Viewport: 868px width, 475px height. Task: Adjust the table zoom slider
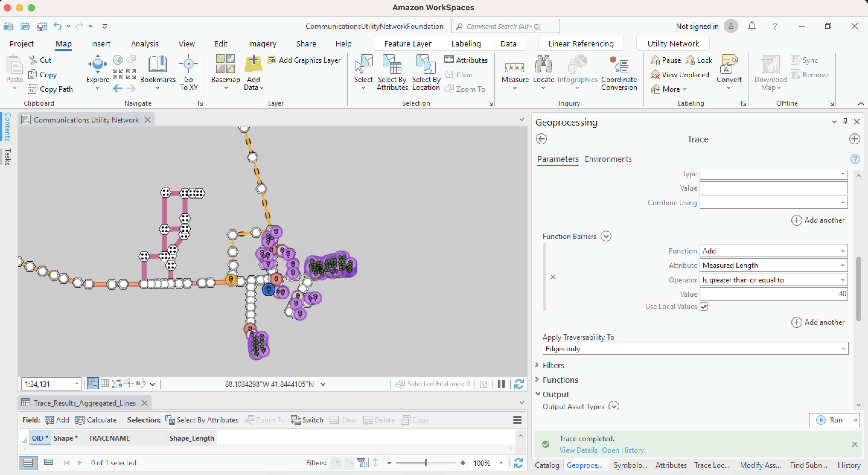pos(426,463)
